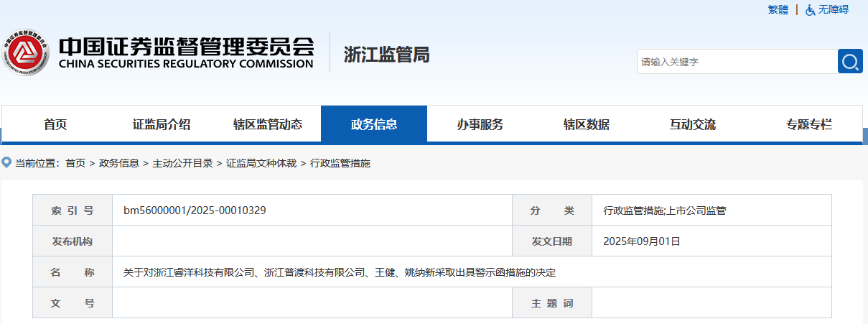Open the 首页 navigation tab
This screenshot has width=868, height=324.
[55, 124]
